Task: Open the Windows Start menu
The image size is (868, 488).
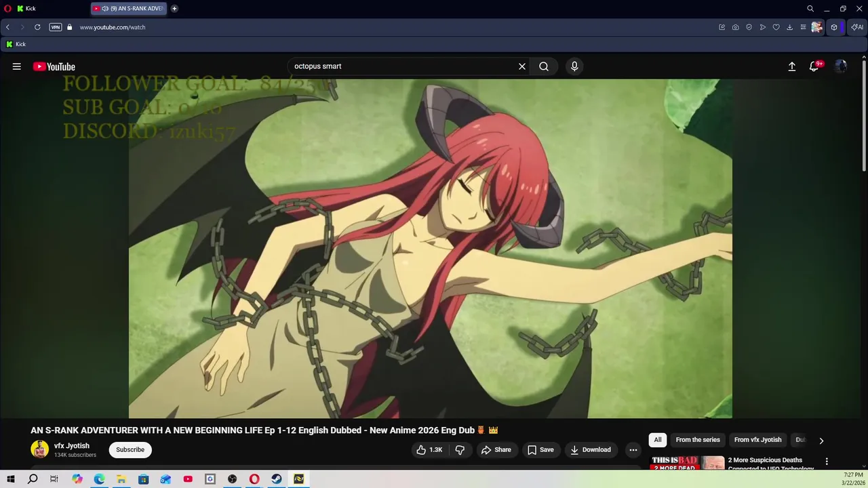Action: [x=11, y=479]
